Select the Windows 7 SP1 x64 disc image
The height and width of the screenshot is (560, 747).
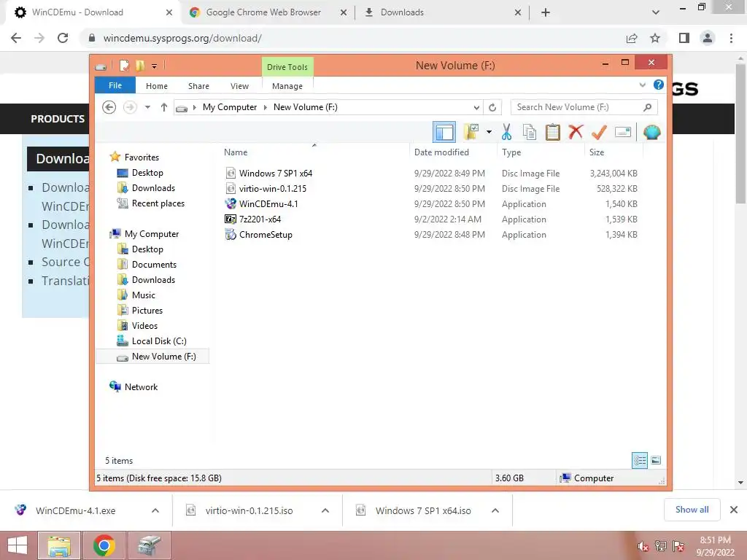pos(275,174)
